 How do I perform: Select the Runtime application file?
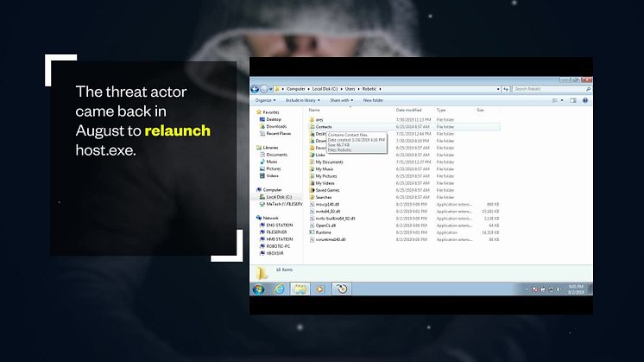coord(323,232)
